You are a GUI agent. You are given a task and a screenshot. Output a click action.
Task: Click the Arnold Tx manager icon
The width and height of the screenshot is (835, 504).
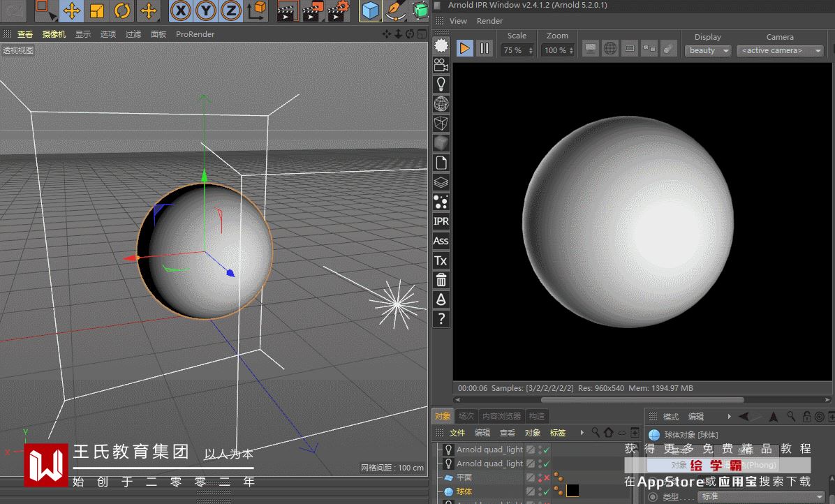[x=441, y=260]
